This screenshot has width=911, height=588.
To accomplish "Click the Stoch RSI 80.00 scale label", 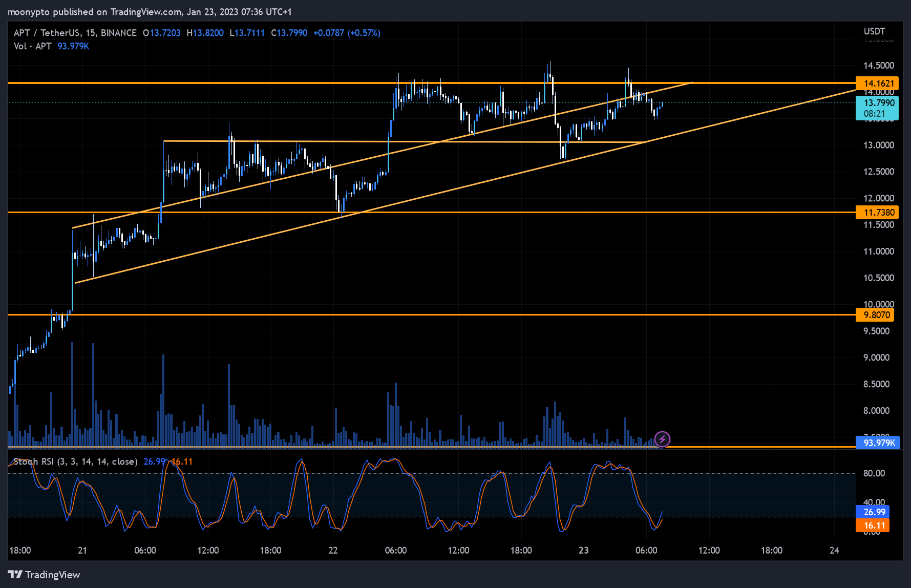I will pos(874,473).
